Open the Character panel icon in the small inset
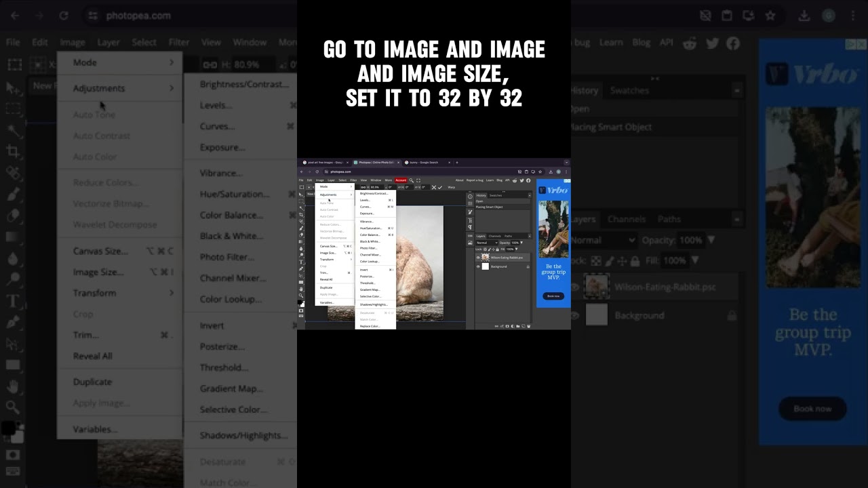868x488 pixels. pos(470,220)
